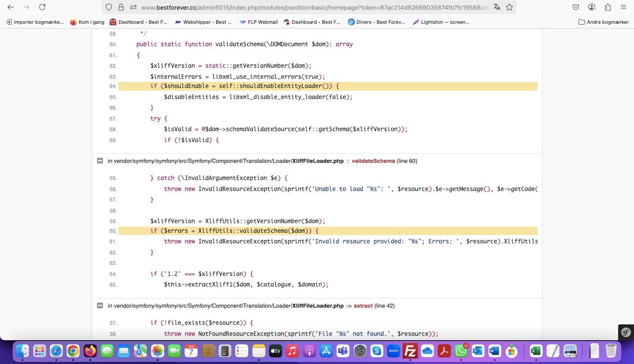This screenshot has width=634, height=364.
Task: Open Adobe Acrobat from the Dock
Action: point(444,351)
